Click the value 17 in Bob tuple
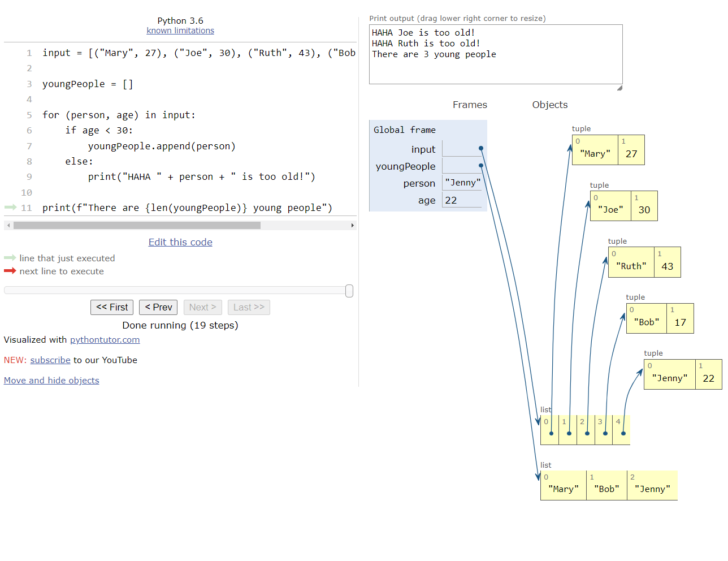The image size is (728, 561). (x=681, y=322)
